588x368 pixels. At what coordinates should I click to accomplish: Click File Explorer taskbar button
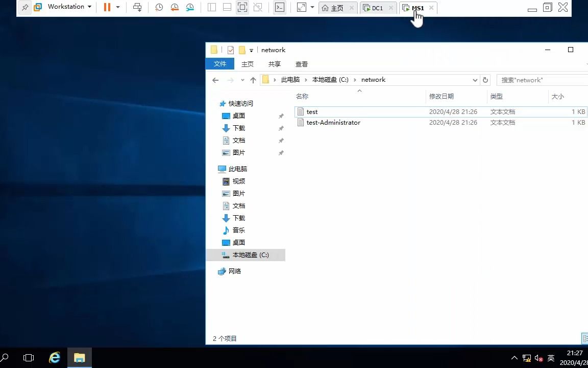[x=80, y=357]
